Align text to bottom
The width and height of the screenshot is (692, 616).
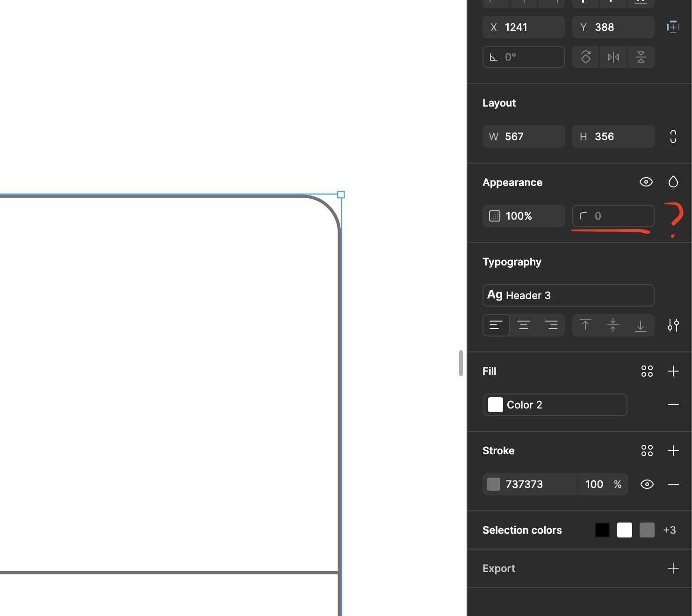pos(641,325)
